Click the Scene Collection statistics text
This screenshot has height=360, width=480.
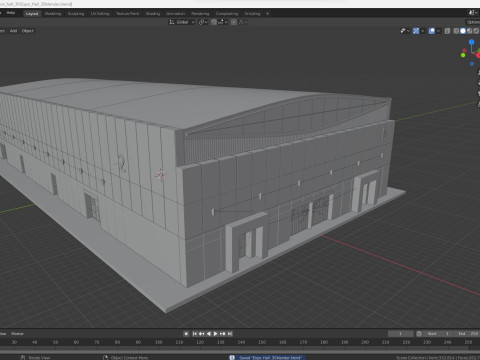(438, 358)
